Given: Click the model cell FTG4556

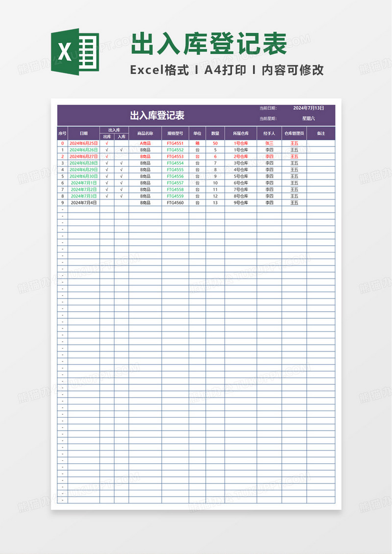Looking at the screenshot, I should 175,176.
